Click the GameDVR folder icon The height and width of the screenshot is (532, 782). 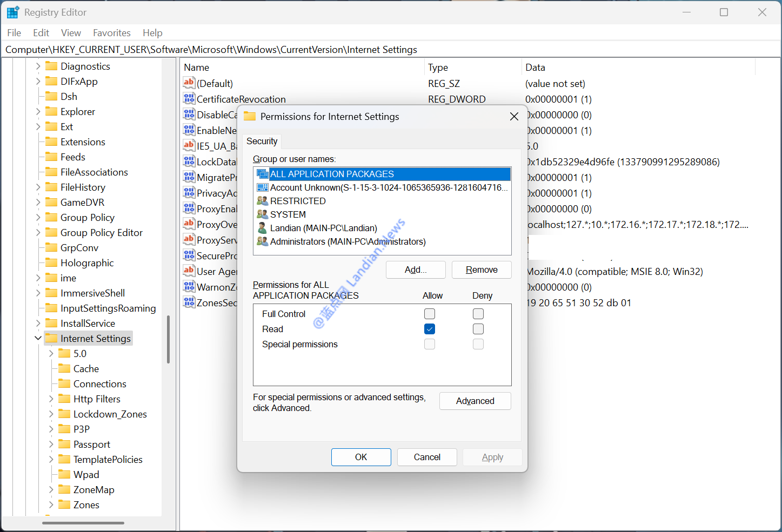coord(51,202)
